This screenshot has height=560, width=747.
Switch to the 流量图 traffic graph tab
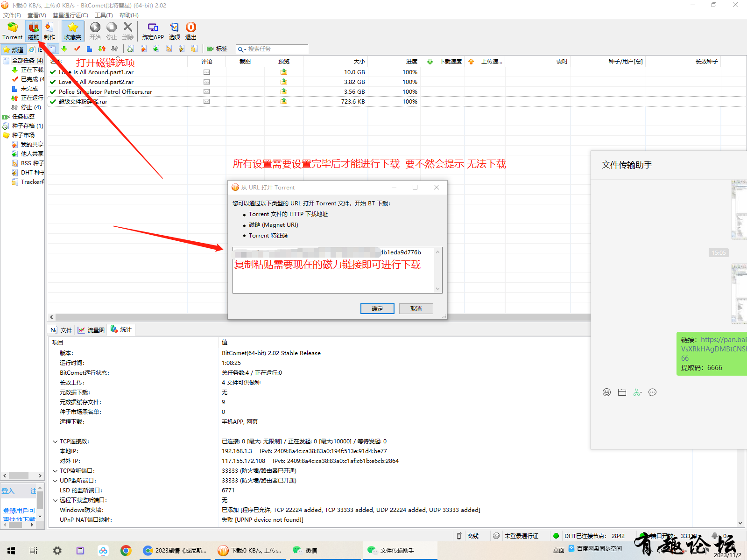92,330
